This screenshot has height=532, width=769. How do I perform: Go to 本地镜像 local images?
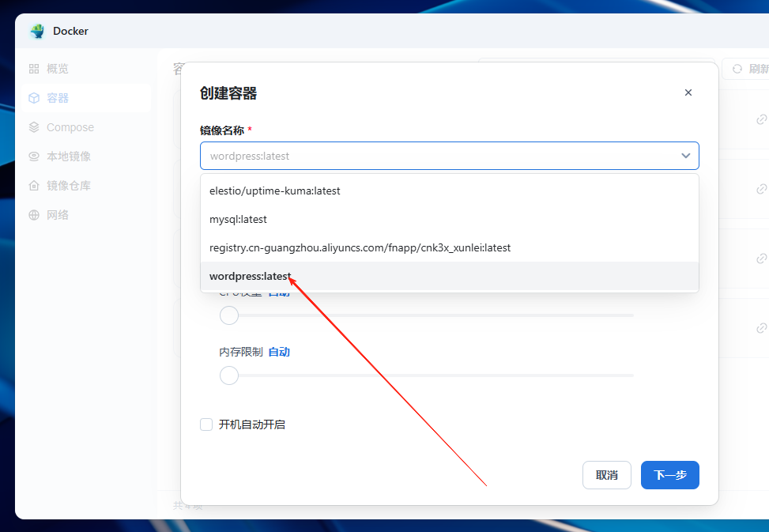coord(85,157)
